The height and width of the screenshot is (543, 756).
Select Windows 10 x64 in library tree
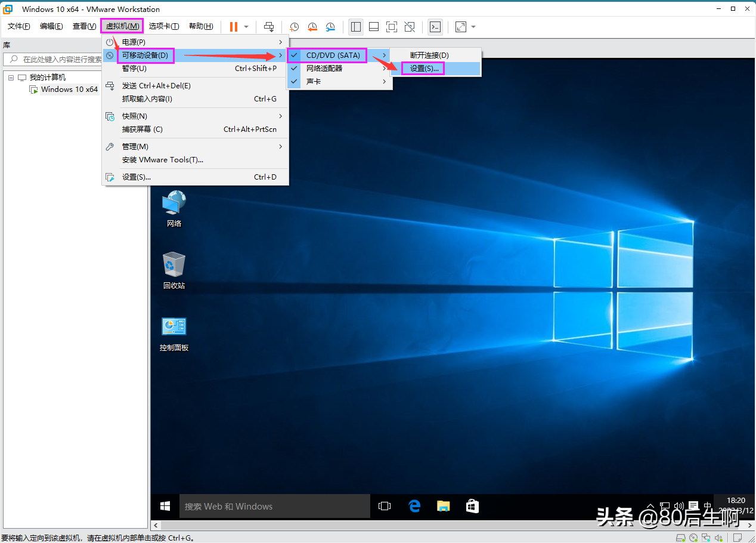[x=69, y=90]
